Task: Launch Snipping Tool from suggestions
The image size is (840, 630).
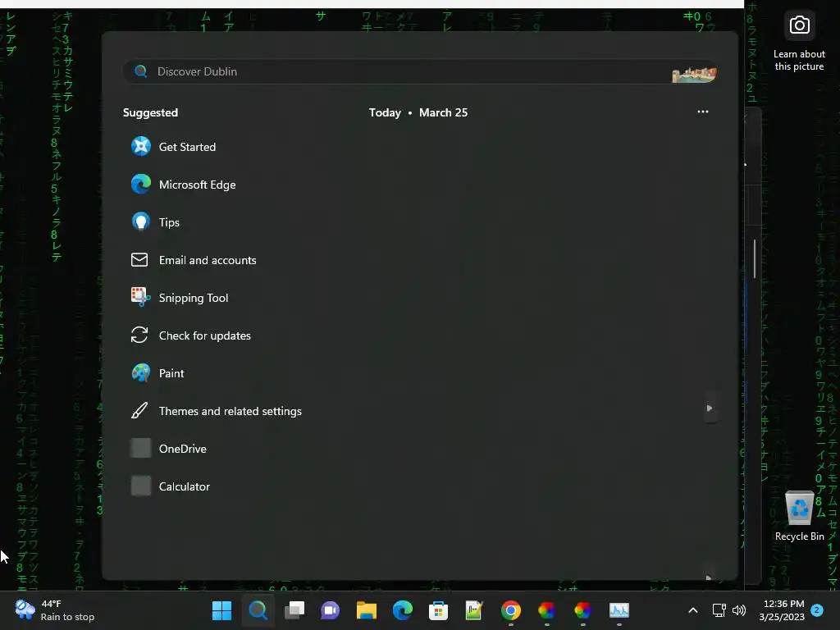Action: click(x=180, y=298)
